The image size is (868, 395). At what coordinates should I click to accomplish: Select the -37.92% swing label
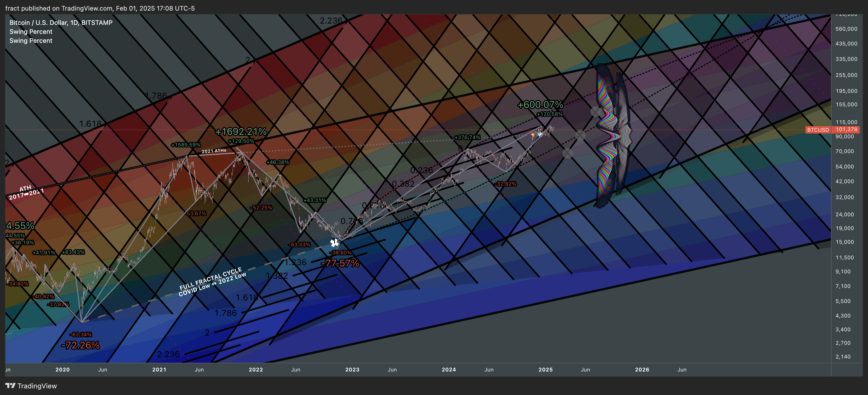pyautogui.click(x=58, y=304)
